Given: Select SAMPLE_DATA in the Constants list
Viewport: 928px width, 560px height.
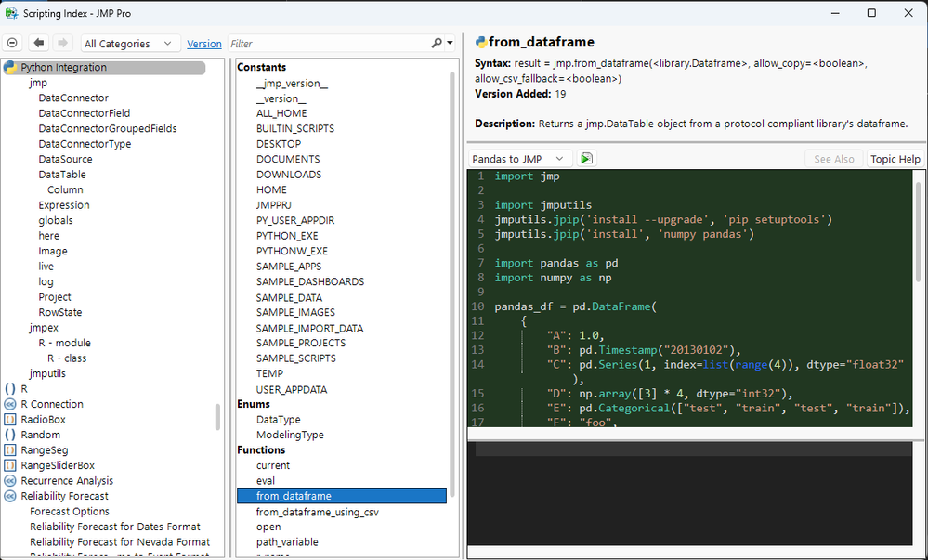Looking at the screenshot, I should [290, 297].
